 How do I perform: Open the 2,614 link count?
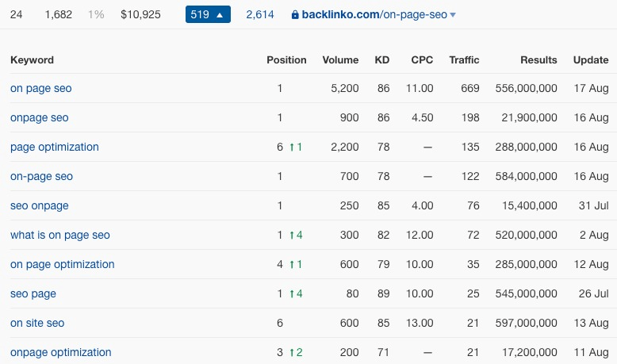pyautogui.click(x=259, y=14)
